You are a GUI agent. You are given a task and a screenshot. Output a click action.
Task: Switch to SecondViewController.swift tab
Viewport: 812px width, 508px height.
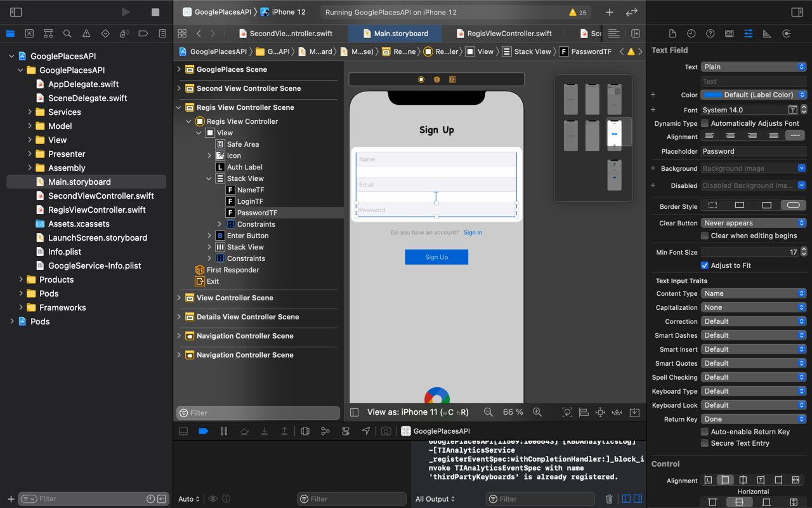285,34
